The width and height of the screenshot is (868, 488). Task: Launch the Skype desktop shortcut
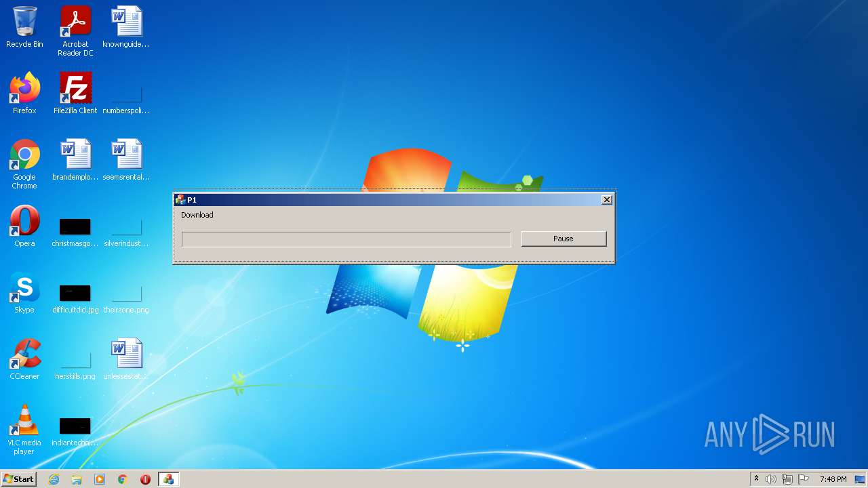24,293
